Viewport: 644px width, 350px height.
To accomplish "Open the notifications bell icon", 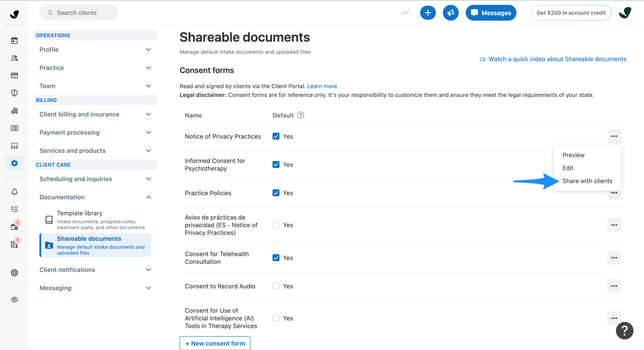I will click(14, 191).
